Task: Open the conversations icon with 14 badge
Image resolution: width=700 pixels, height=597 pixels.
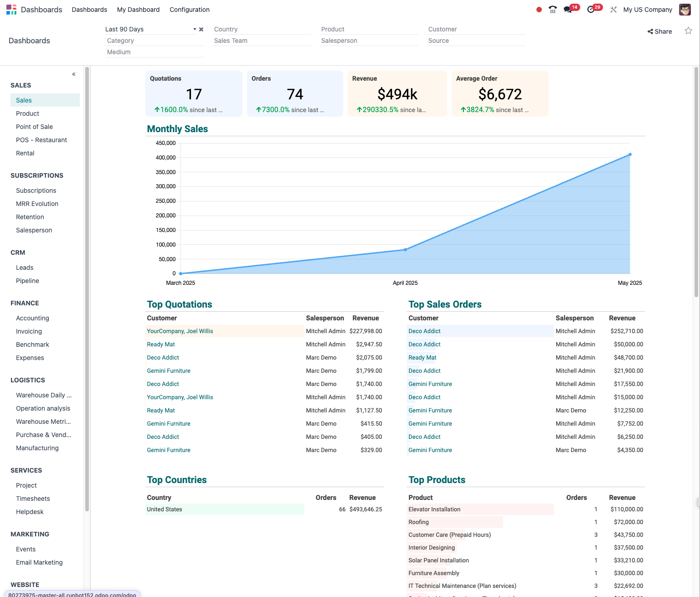Action: point(568,10)
